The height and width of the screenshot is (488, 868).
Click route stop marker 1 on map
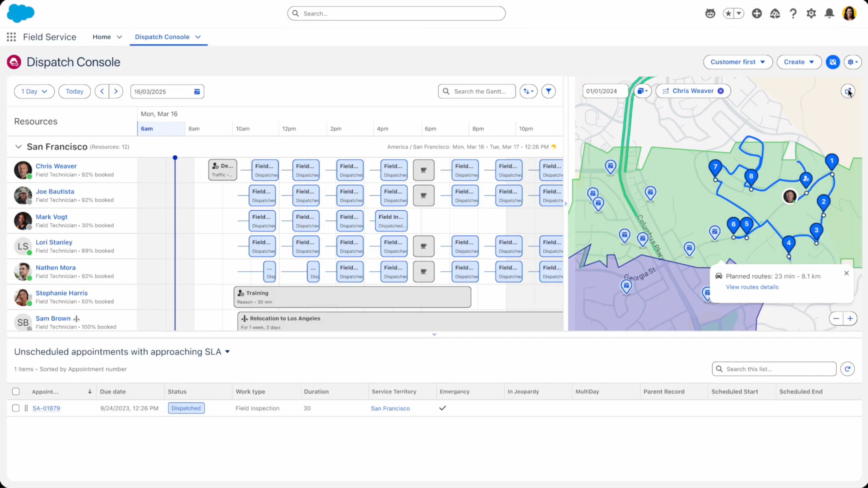[832, 162]
